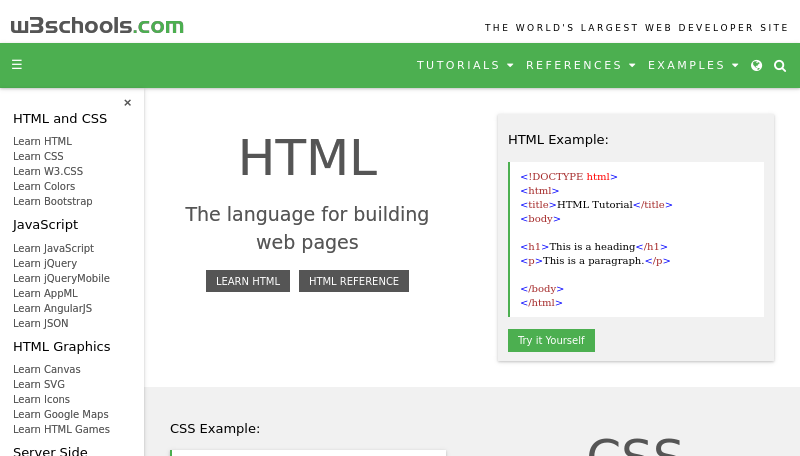The width and height of the screenshot is (800, 456).
Task: Click the 'This is a paragraph.' code line
Action: click(595, 261)
